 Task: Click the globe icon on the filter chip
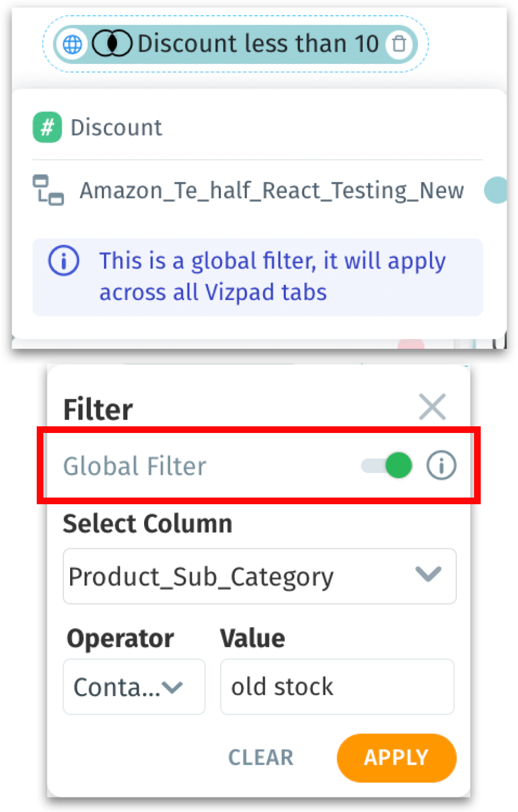click(x=72, y=44)
